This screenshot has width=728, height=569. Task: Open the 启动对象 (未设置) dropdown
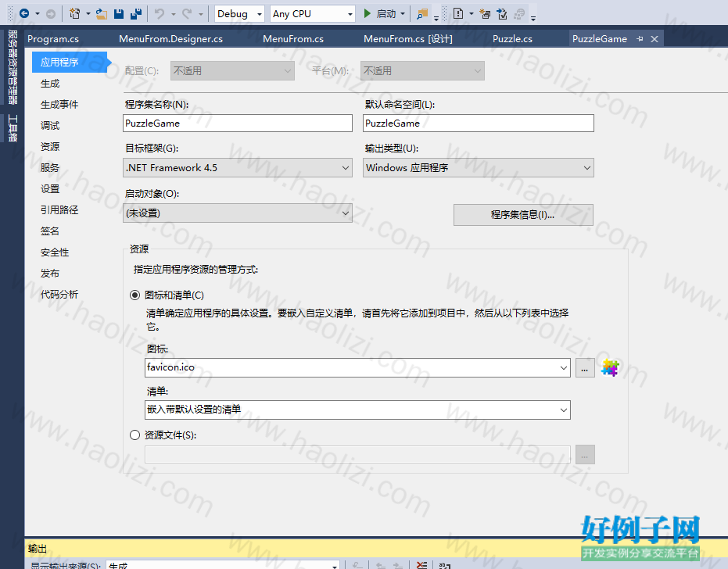point(238,213)
